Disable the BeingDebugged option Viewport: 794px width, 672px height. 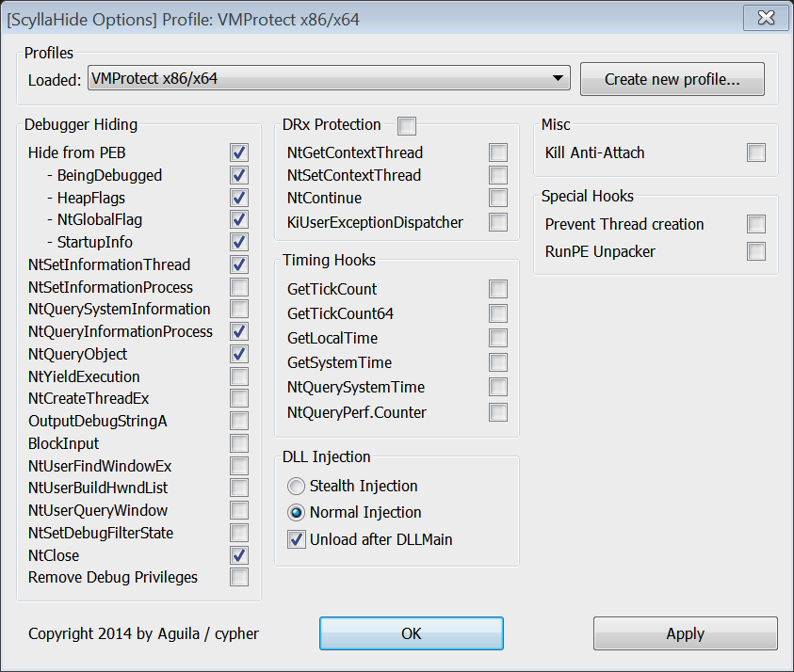[x=239, y=175]
